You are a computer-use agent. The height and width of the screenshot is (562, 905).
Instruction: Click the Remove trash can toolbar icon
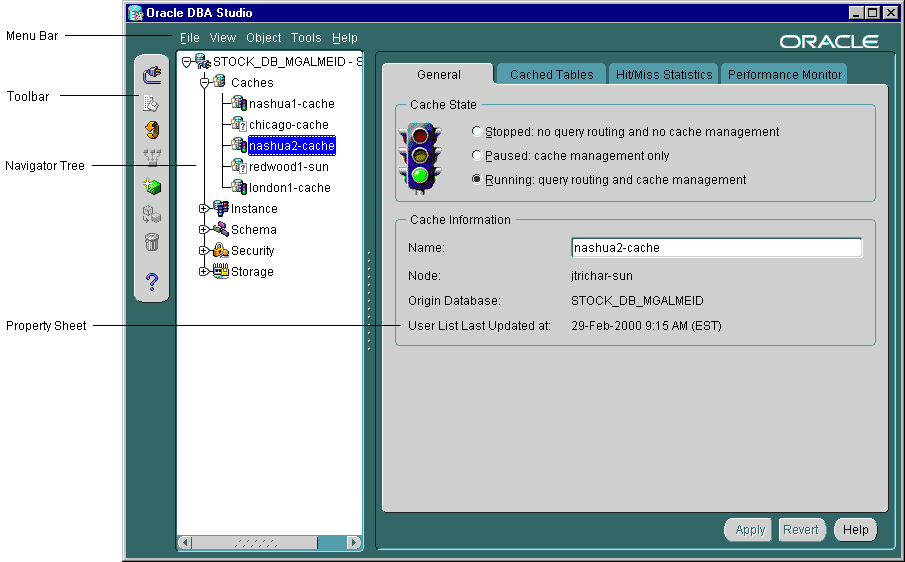152,242
